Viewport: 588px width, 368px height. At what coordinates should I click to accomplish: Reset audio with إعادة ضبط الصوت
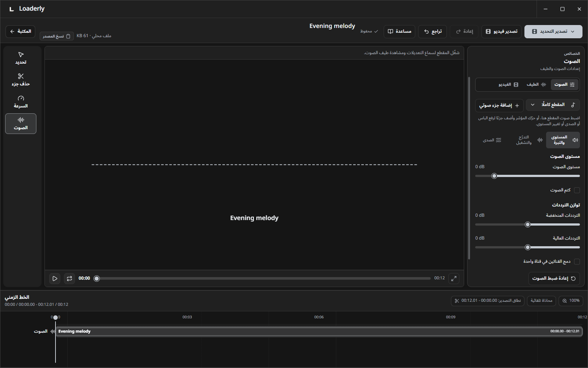point(554,279)
